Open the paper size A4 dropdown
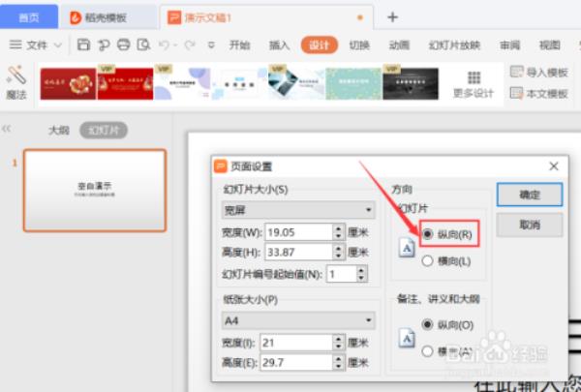 click(298, 319)
